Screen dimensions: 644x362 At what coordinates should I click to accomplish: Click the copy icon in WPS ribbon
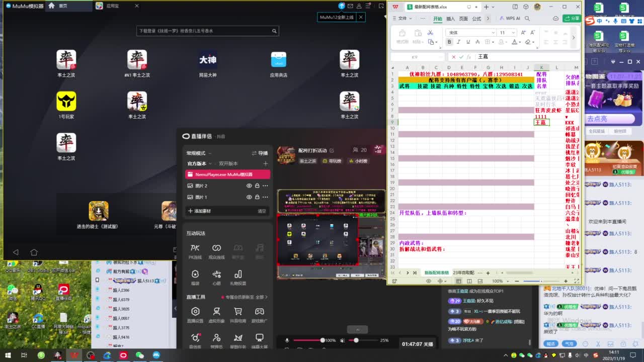point(430,42)
